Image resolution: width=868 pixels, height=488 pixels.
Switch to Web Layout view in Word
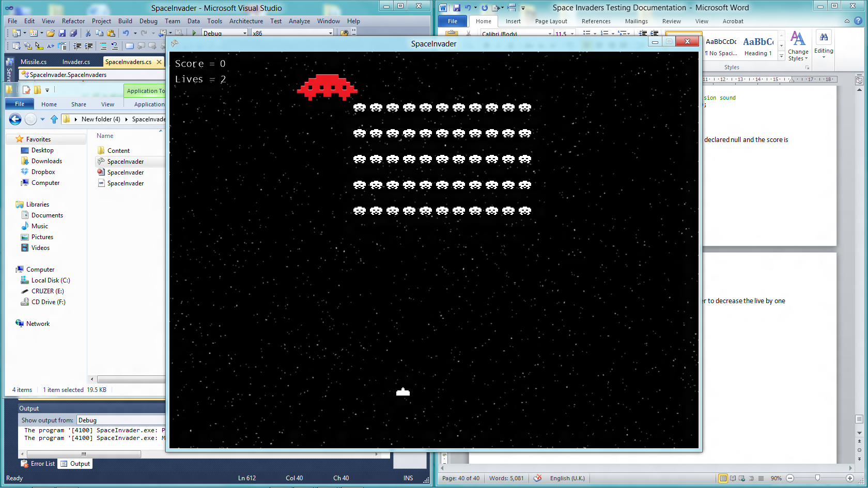click(742, 478)
